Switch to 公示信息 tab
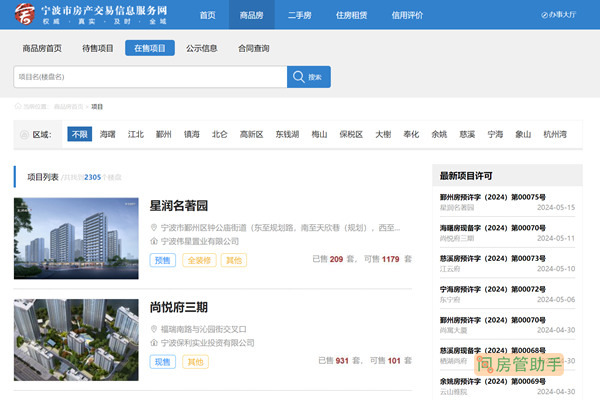 click(x=202, y=48)
